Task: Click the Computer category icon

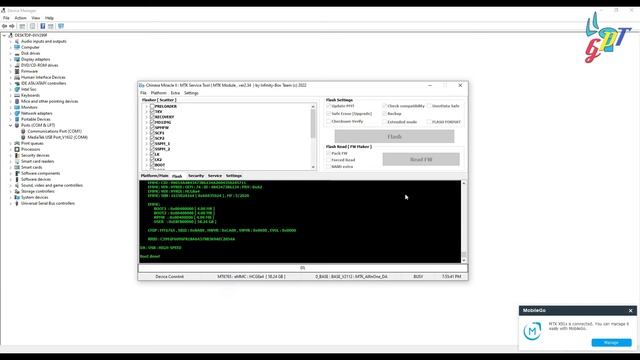Action: [17, 47]
